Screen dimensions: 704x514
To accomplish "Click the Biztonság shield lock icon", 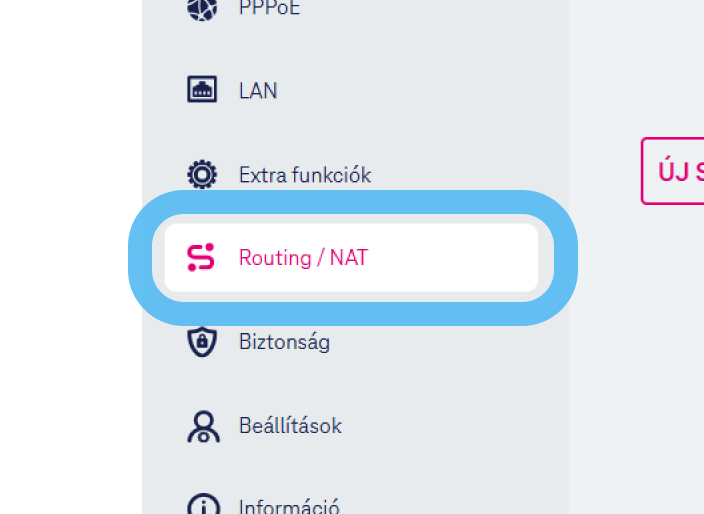I will (202, 342).
